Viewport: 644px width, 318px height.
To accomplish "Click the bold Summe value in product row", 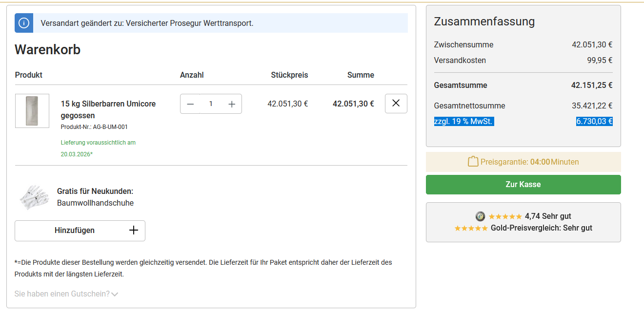I will 353,104.
